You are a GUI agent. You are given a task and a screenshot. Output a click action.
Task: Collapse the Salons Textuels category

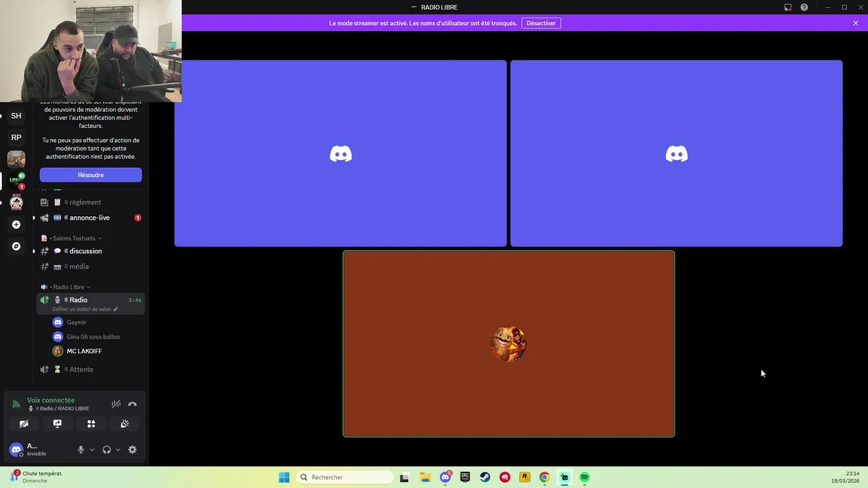[72, 238]
